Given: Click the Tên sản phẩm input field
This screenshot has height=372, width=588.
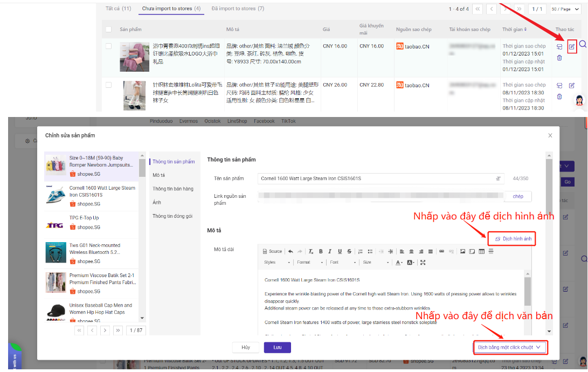Looking at the screenshot, I should click(377, 178).
